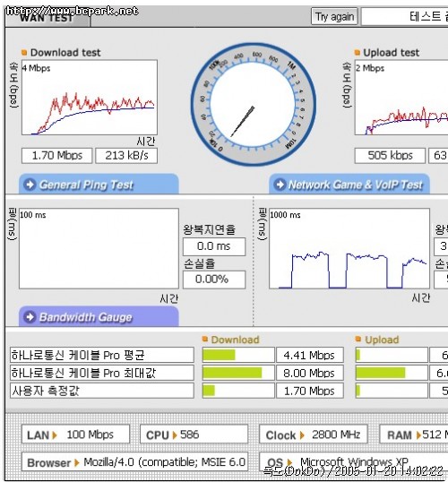Click the 8.00 Mbps download bar

click(238, 373)
